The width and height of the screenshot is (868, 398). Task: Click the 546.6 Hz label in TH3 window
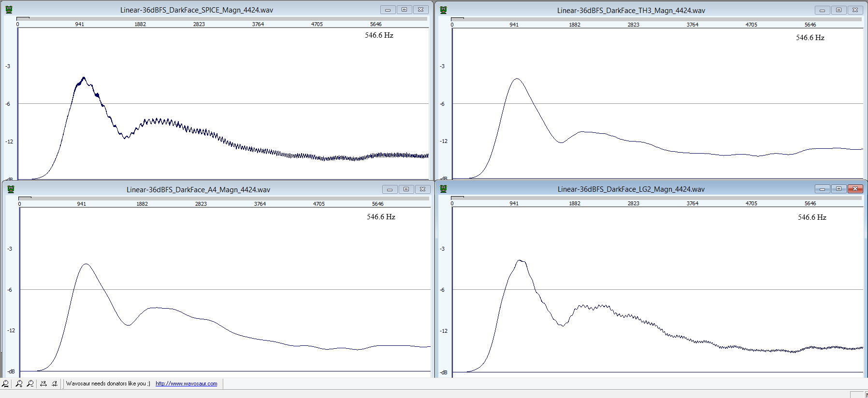(x=810, y=38)
